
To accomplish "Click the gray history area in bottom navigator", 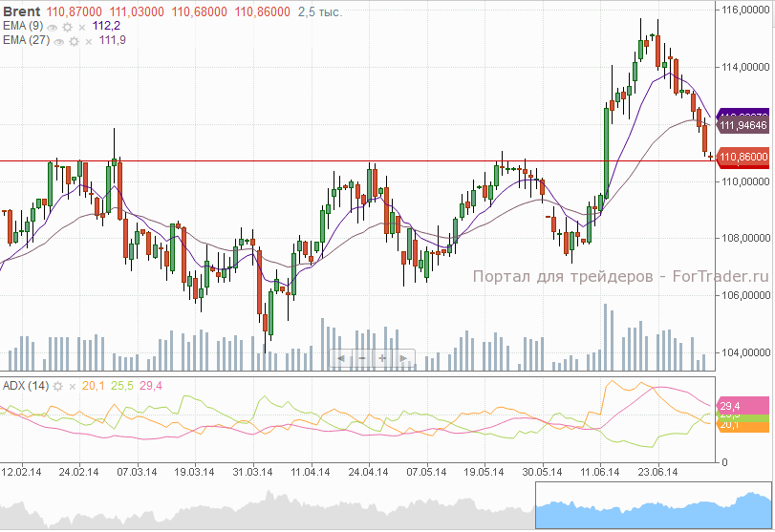I will (x=267, y=511).
